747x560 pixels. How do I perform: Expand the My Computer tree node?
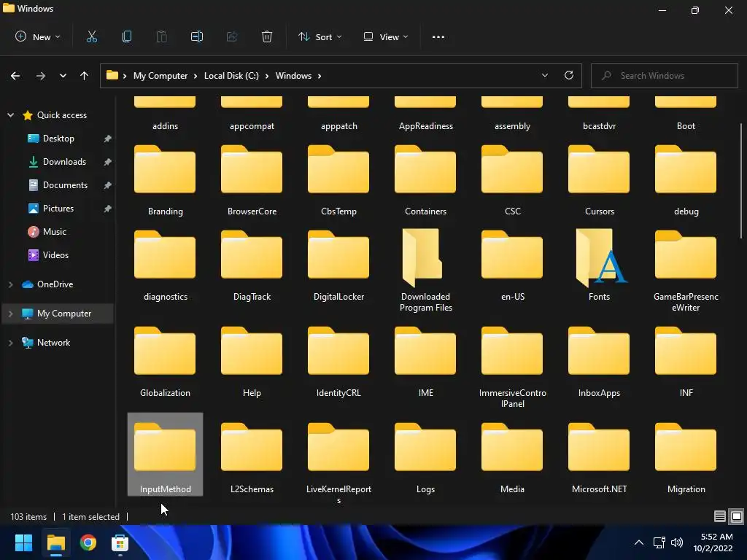(10, 314)
